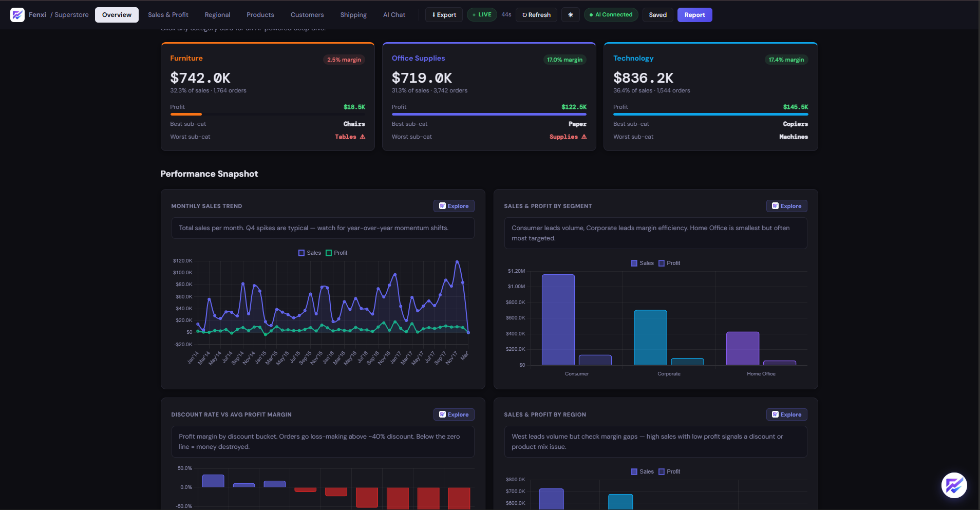This screenshot has width=980, height=510.
Task: Click the AI Connected status badge
Action: pos(611,15)
